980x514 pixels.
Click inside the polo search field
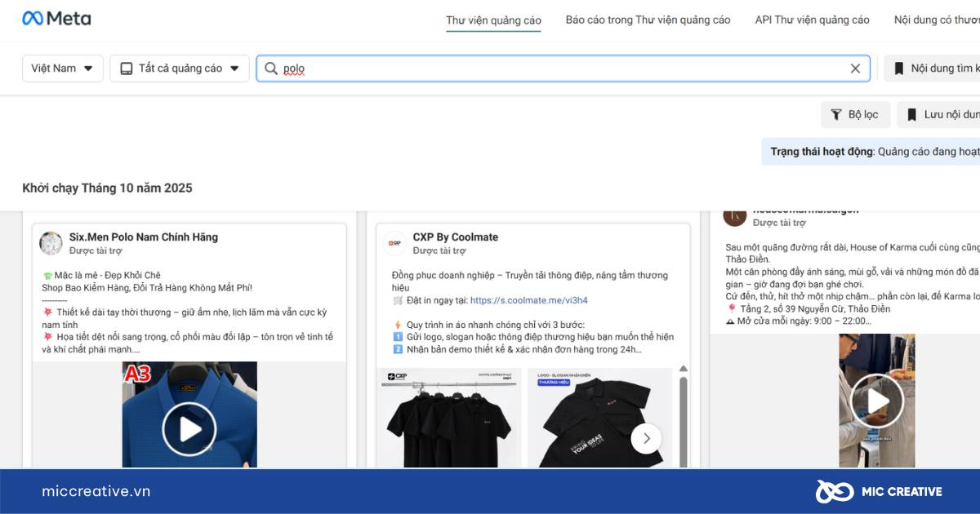tap(408, 69)
